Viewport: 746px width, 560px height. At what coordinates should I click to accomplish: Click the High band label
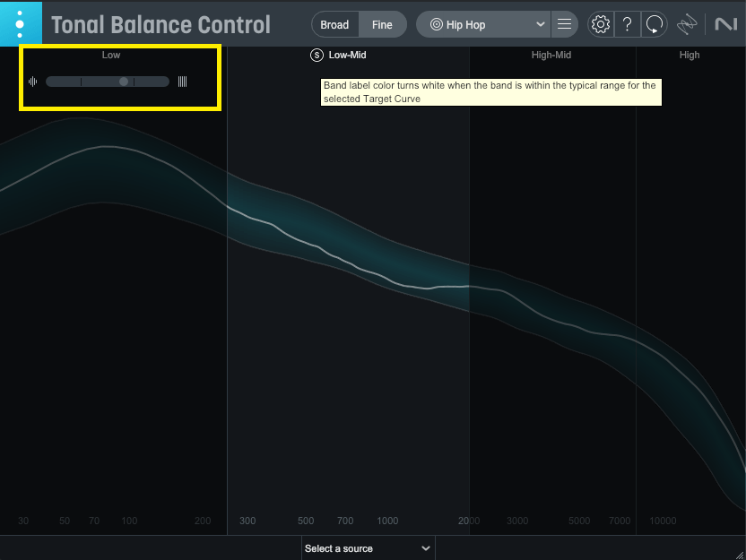click(689, 56)
